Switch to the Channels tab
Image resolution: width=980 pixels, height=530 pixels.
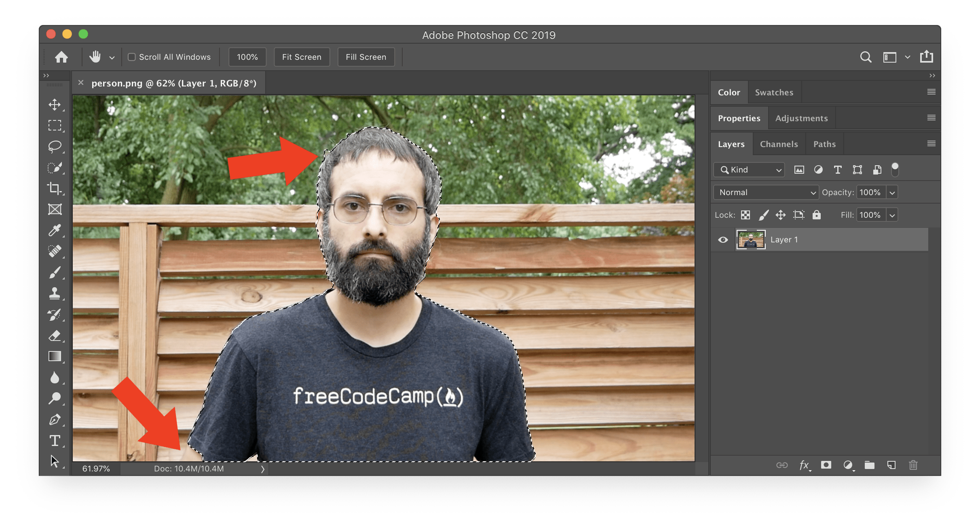[779, 144]
